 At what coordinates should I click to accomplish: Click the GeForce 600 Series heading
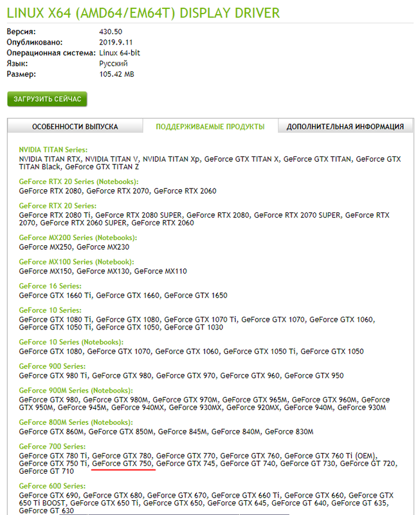[52, 486]
